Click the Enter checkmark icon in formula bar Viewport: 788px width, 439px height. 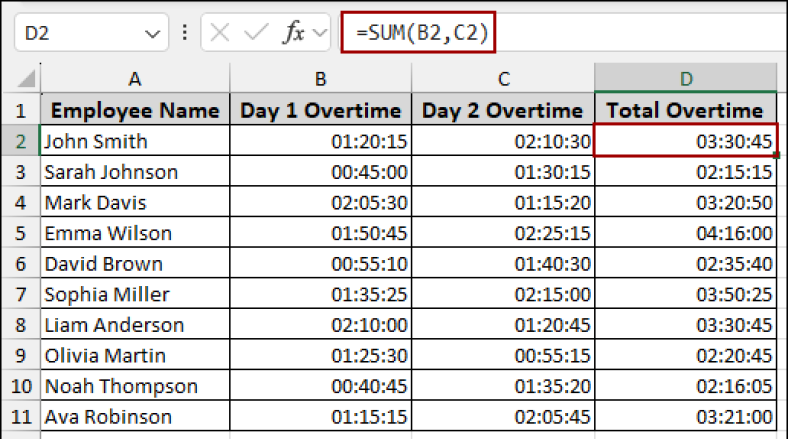coord(256,33)
